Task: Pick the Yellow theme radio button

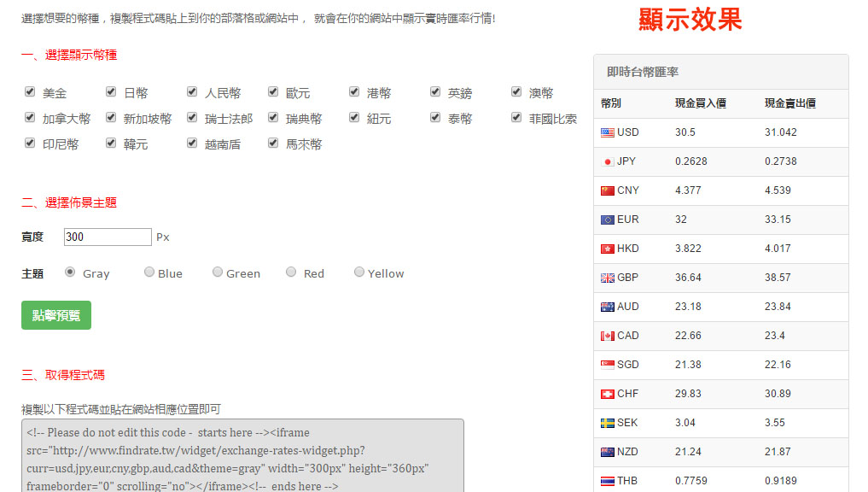Action: [x=359, y=272]
